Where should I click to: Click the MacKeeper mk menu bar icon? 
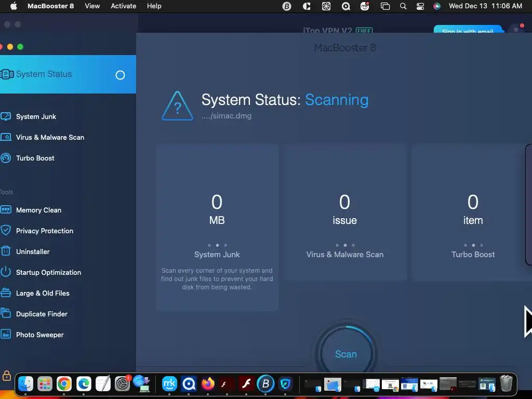[365, 6]
